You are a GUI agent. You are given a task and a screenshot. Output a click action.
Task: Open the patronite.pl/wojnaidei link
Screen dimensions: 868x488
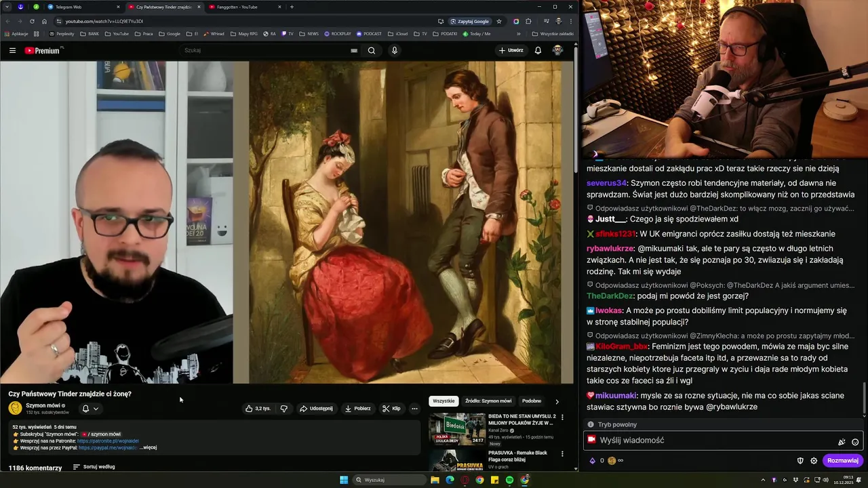pos(108,441)
